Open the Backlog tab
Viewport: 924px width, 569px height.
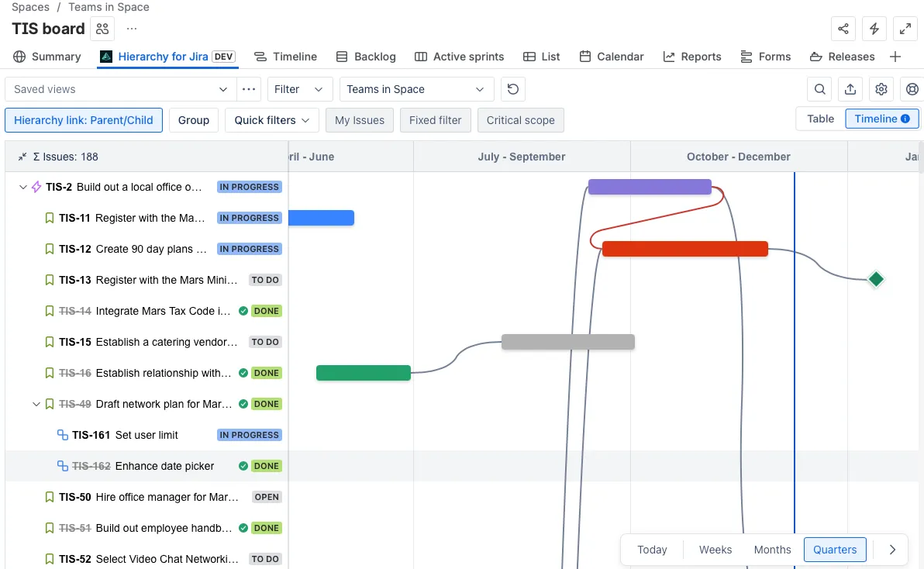[366, 57]
